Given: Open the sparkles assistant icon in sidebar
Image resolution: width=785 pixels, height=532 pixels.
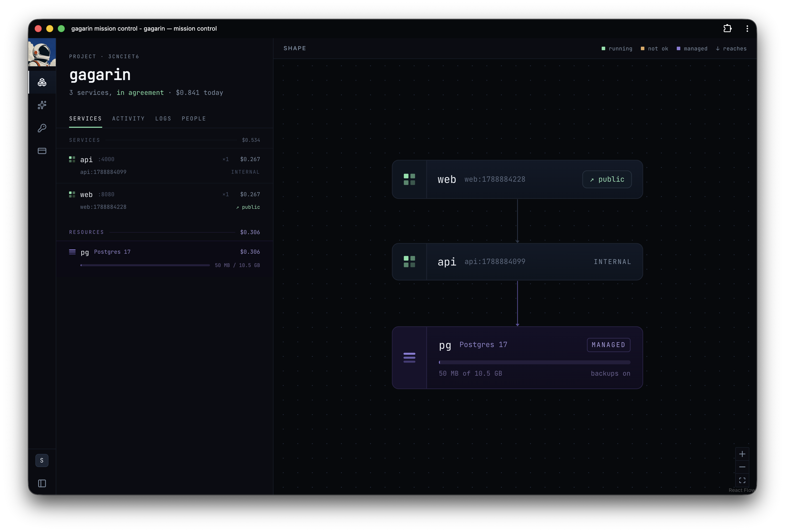Looking at the screenshot, I should click(x=42, y=105).
